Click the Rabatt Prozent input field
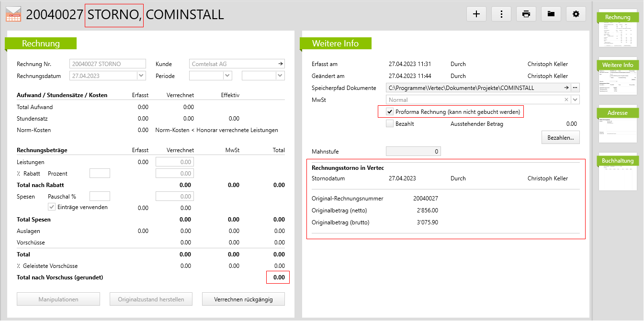 pyautogui.click(x=100, y=173)
